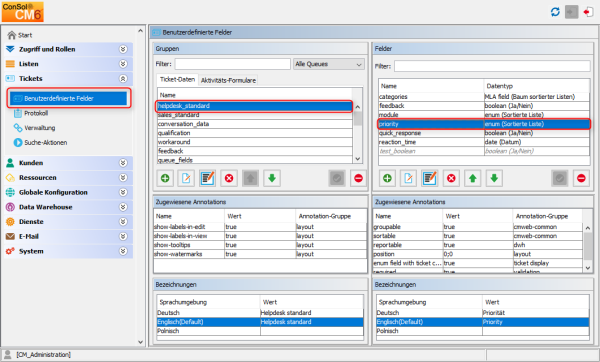Screen dimensions: 600x362
Task: Select Deutsch row with Priorität value
Action: coord(483,313)
